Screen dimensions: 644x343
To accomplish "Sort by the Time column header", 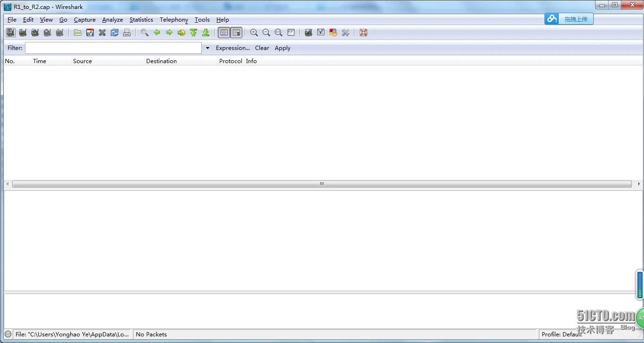I will pos(51,61).
